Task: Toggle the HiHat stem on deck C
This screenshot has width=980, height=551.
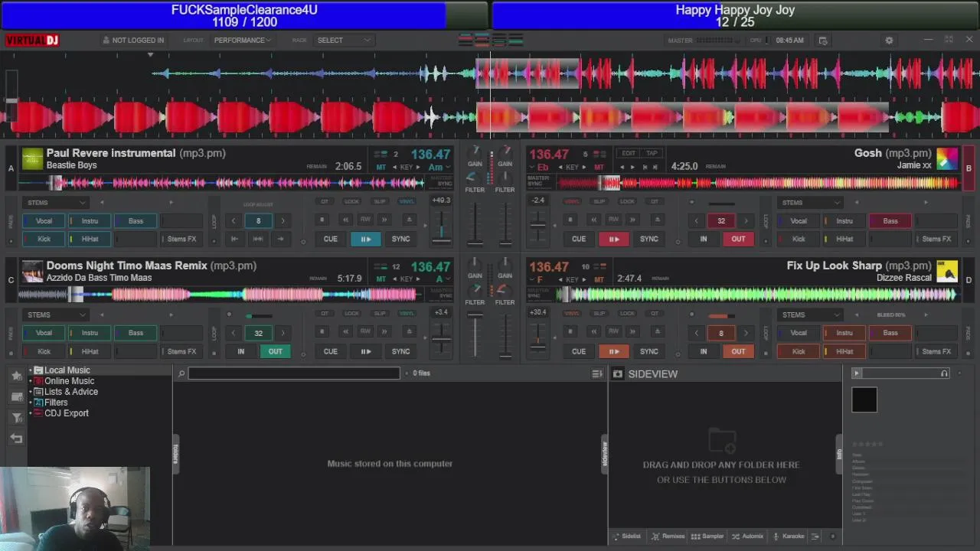Action: [90, 351]
